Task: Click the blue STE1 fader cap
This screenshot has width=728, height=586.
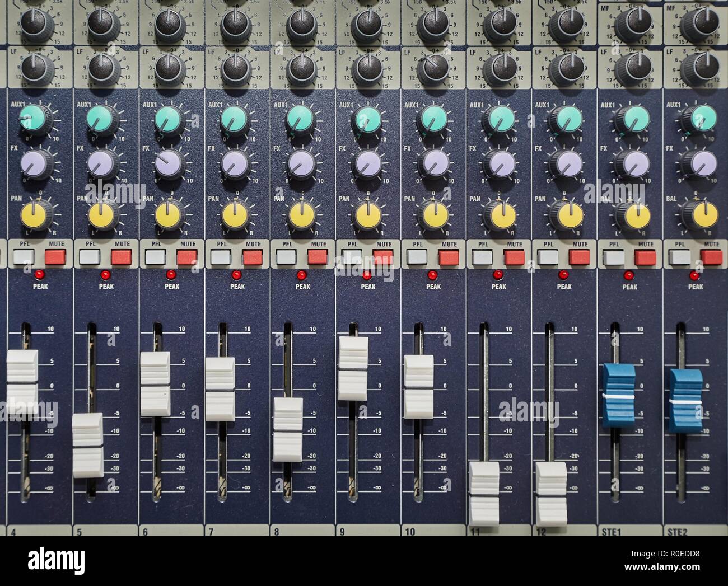Action: [619, 395]
